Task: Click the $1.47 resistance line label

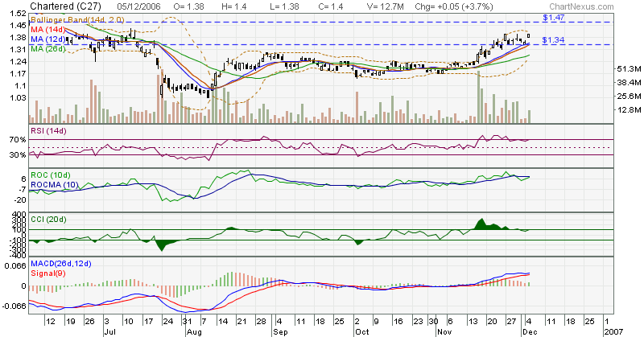Action: 553,18
